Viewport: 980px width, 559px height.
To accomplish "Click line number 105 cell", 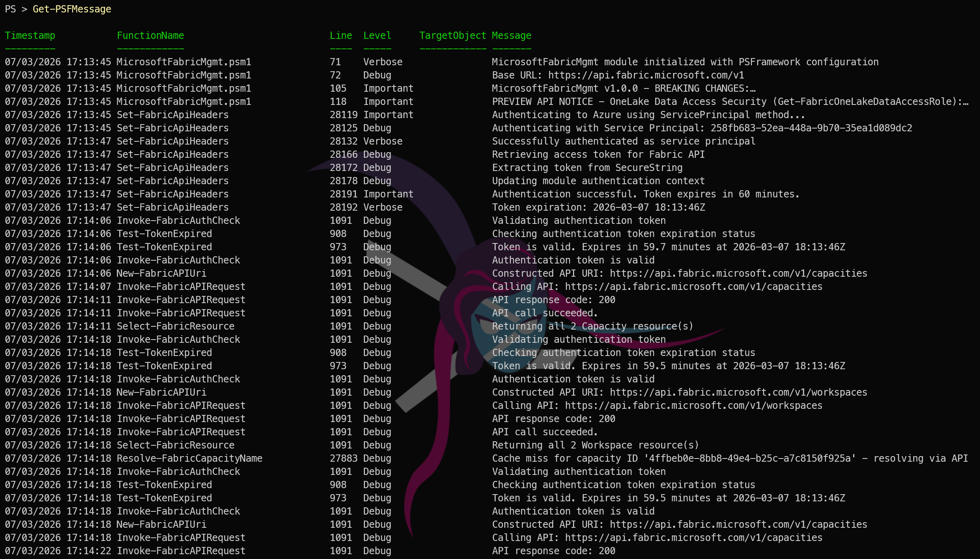I will pos(338,88).
